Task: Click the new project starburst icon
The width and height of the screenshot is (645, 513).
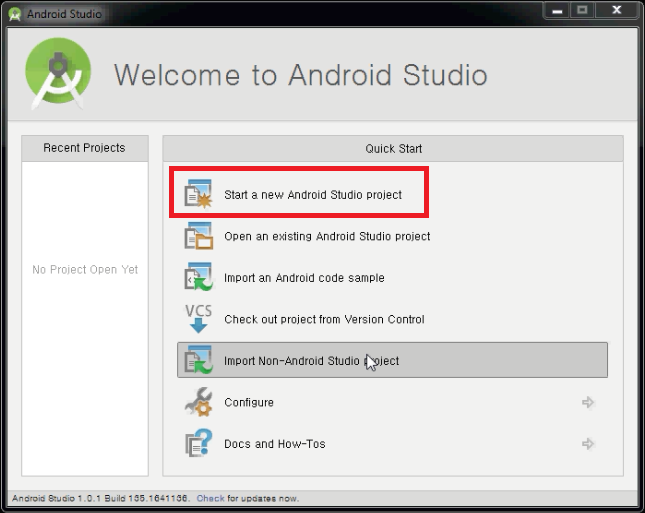Action: click(x=198, y=194)
